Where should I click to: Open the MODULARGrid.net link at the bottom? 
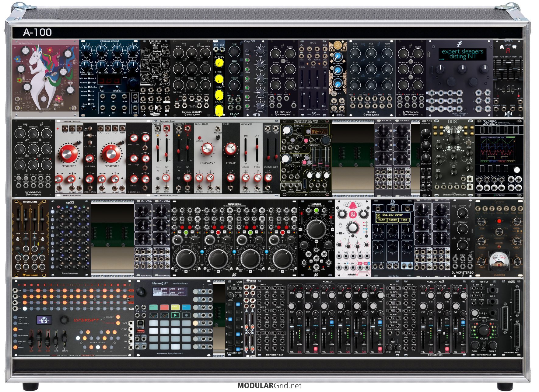[269, 386]
